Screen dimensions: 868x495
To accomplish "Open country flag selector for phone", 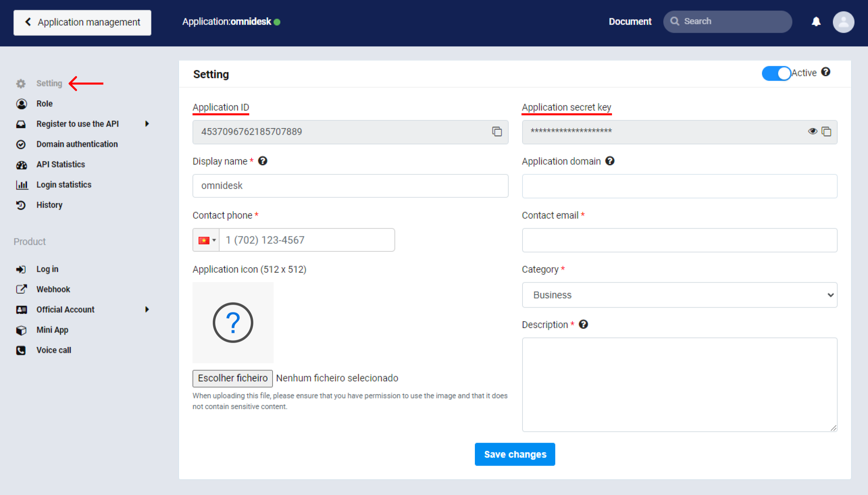I will click(x=206, y=240).
